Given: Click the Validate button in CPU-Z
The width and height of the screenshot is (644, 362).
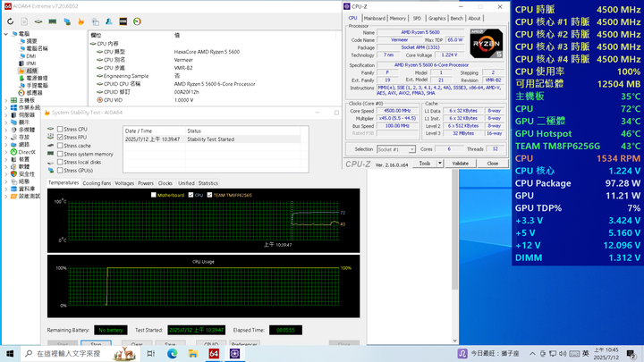Looking at the screenshot, I should click(x=460, y=164).
